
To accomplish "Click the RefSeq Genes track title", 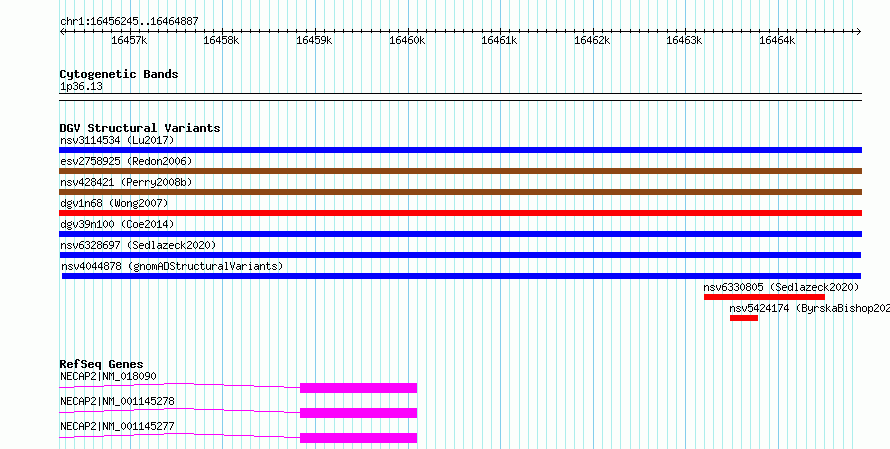I will tap(102, 364).
